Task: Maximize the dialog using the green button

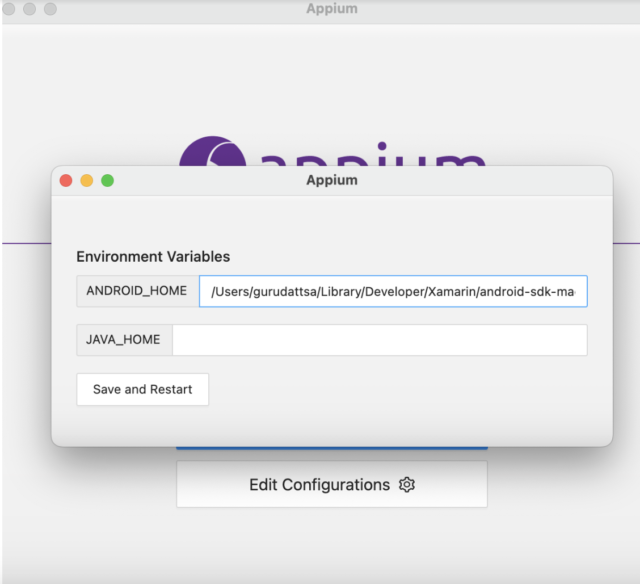Action: tap(107, 181)
